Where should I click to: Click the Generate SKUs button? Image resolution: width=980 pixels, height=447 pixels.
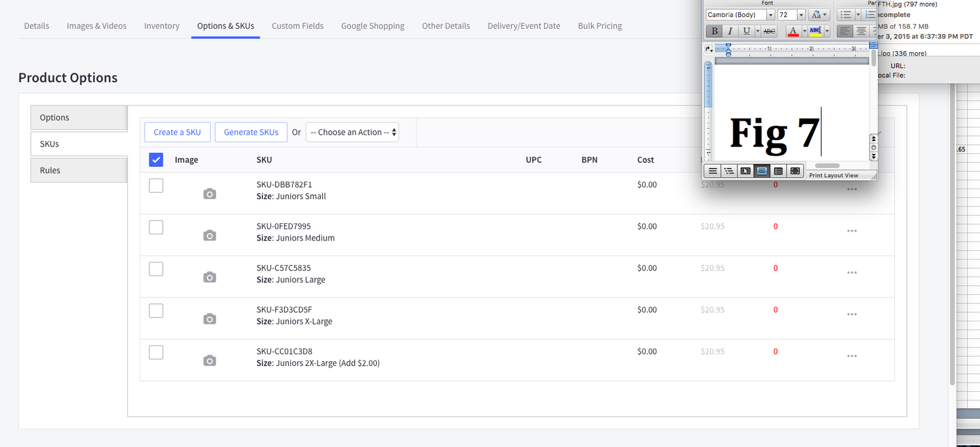point(251,132)
